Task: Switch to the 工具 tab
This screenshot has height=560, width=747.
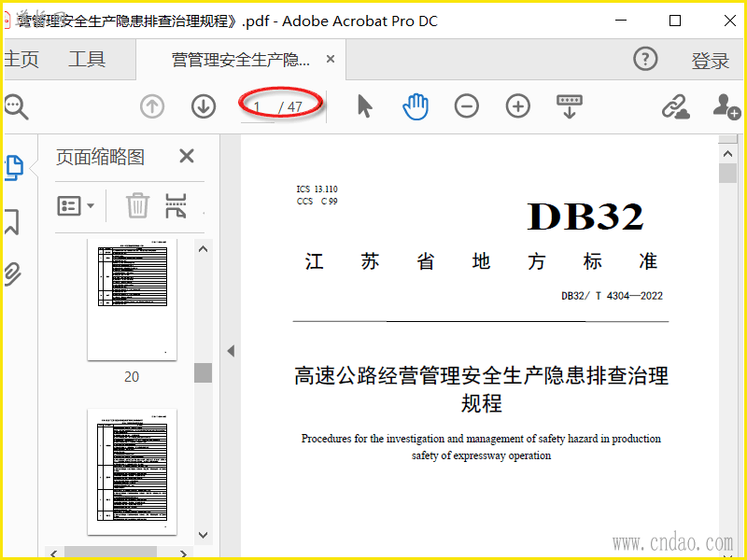Action: coord(87,60)
